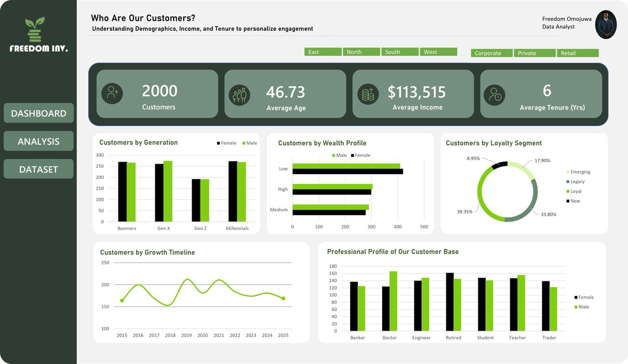This screenshot has width=628, height=364.
Task: Click the 2000 Customers value
Action: point(160,91)
